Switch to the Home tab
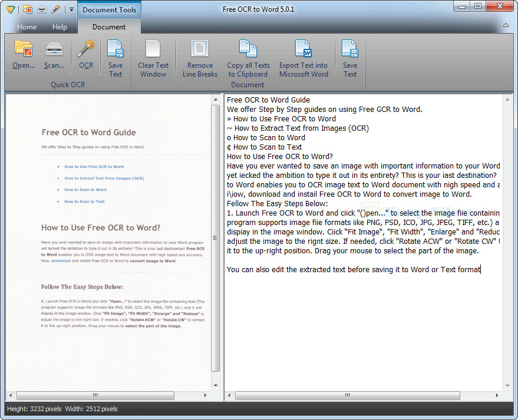Screen dimensions: 518x420 click(x=27, y=27)
